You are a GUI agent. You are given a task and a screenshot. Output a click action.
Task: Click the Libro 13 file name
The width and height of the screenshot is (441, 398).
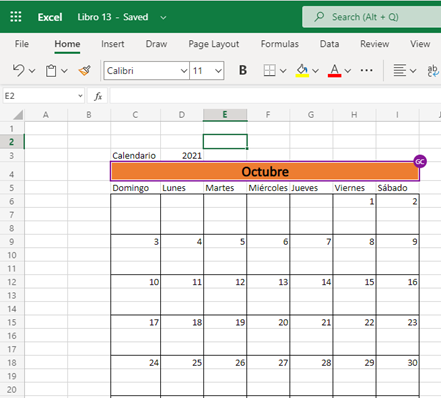94,17
